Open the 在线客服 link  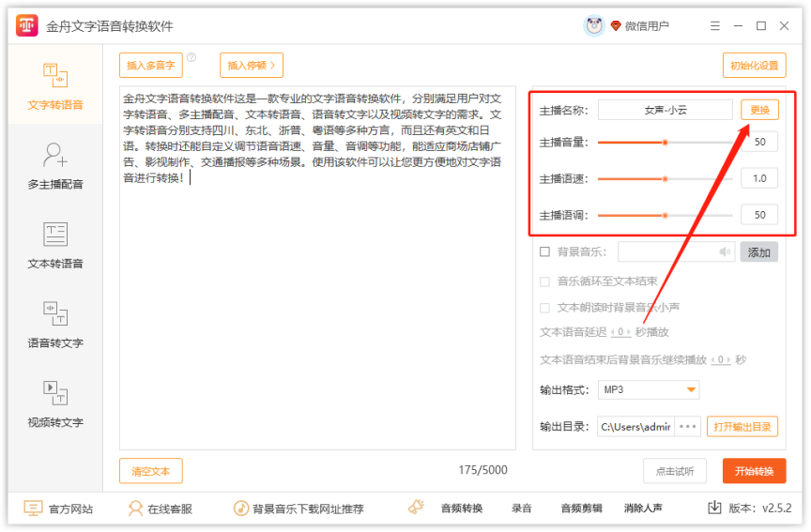click(170, 509)
